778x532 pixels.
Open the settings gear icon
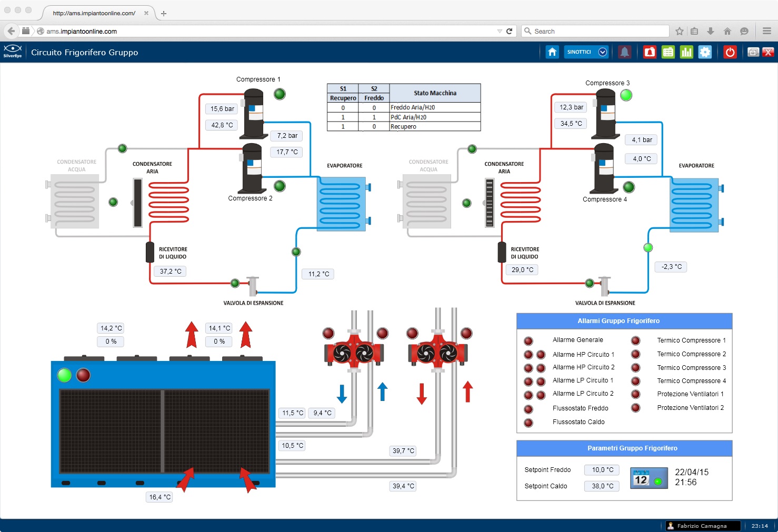[705, 52]
